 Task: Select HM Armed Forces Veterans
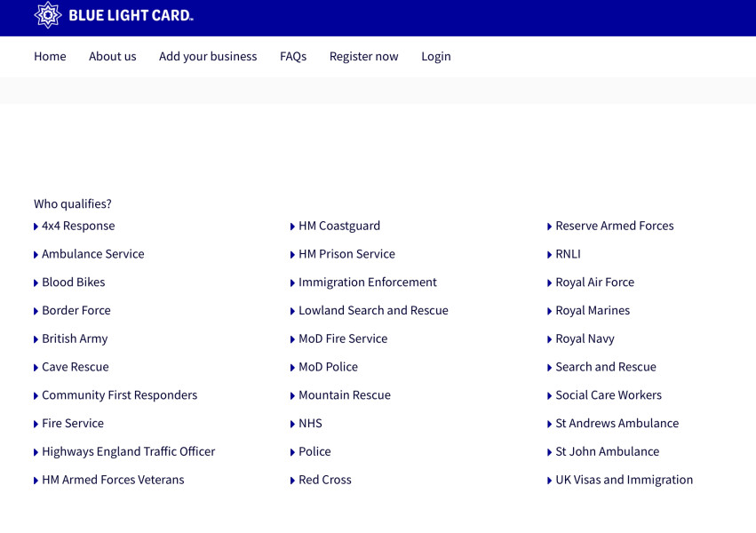(x=113, y=480)
